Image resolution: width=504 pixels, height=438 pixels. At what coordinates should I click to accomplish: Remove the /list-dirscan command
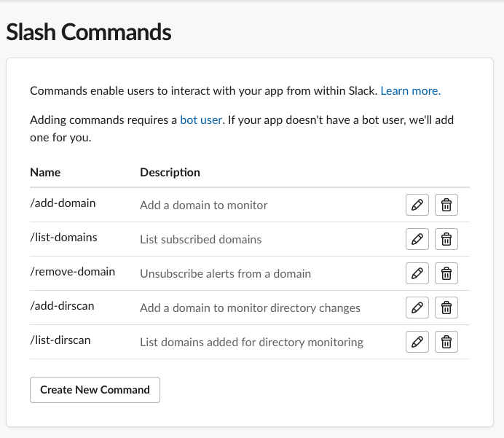coord(446,342)
